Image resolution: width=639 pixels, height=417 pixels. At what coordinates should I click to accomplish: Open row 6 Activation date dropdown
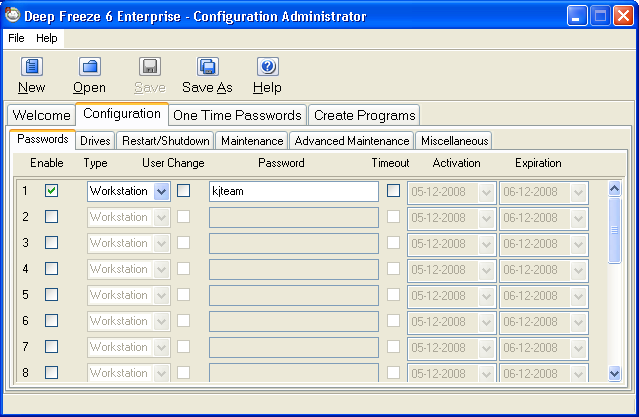tap(487, 322)
